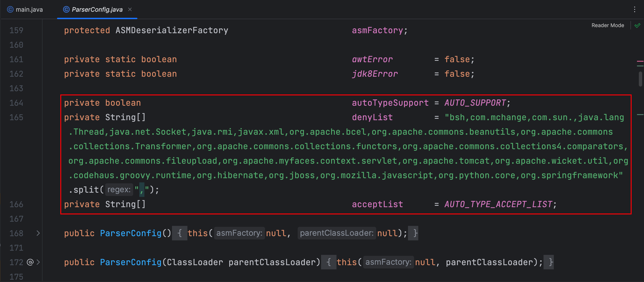Click the ParserConfig() constructor name on line 168
Image resolution: width=644 pixels, height=282 pixels.
(131, 233)
